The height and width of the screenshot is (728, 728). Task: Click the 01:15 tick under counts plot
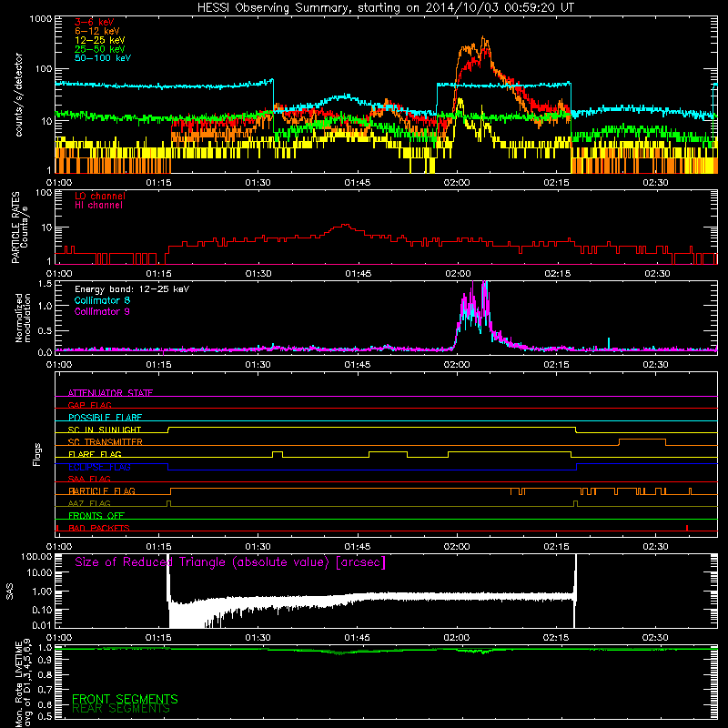pos(158,183)
